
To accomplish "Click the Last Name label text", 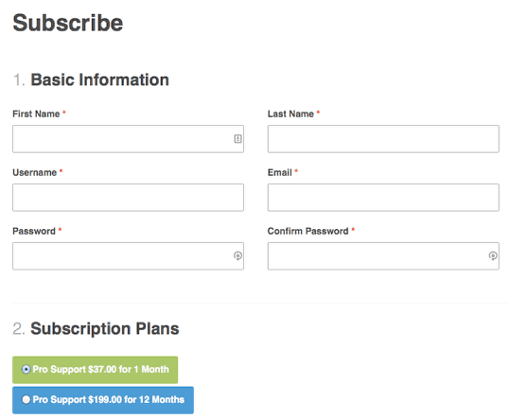I will tap(291, 114).
